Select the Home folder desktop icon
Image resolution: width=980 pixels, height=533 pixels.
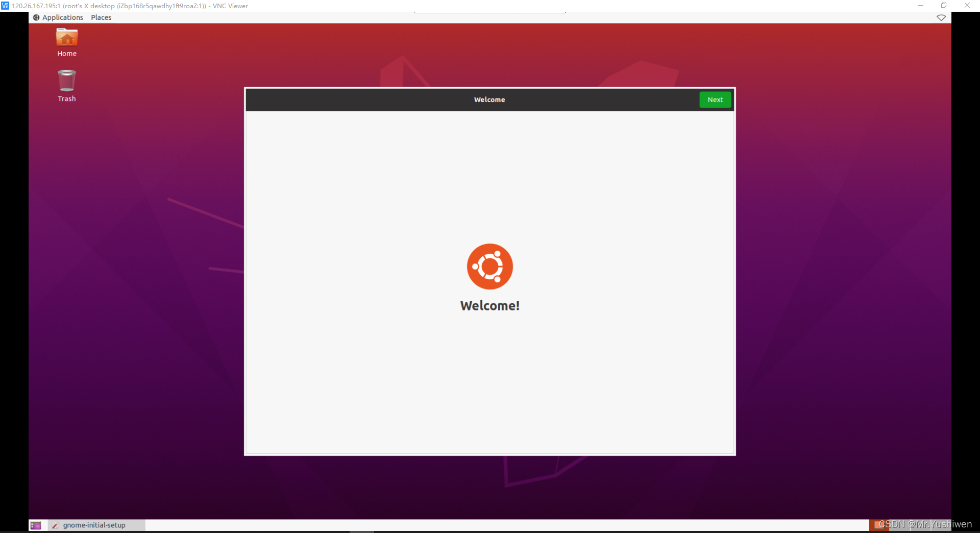pos(67,42)
